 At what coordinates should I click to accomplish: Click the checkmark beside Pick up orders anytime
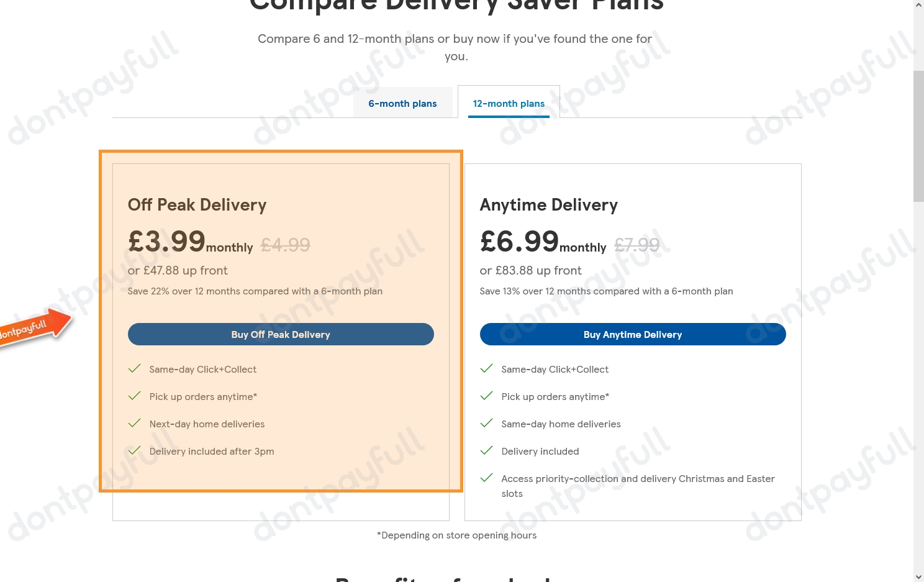coord(134,396)
